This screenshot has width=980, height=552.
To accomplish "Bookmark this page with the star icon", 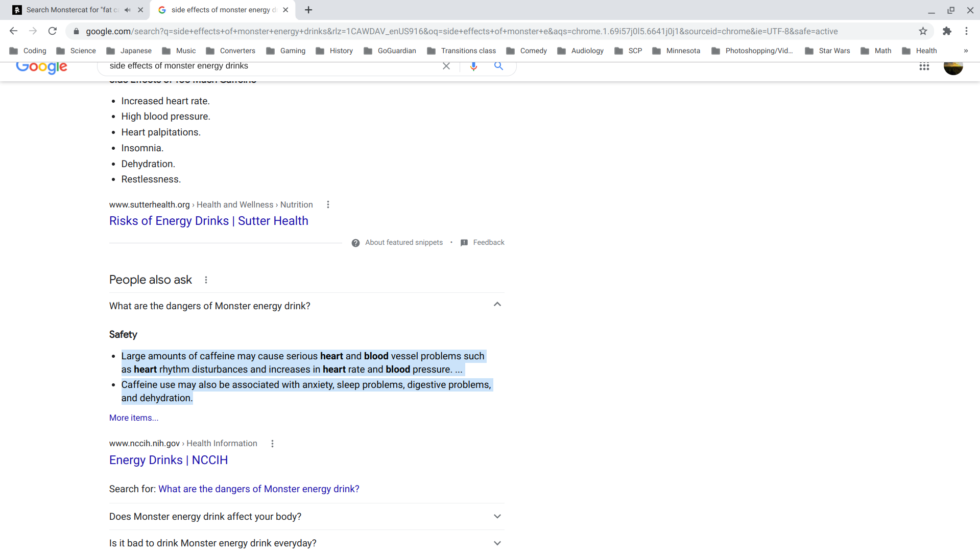I will [923, 31].
